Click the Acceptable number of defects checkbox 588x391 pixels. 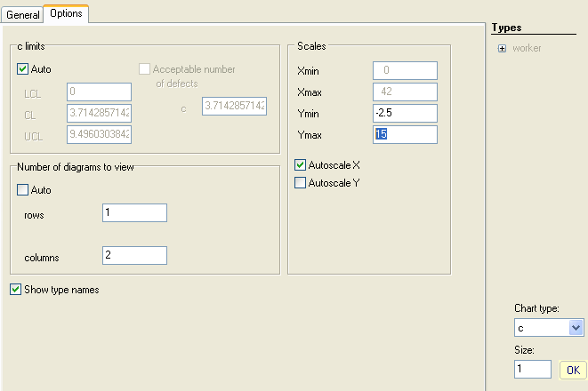[145, 69]
